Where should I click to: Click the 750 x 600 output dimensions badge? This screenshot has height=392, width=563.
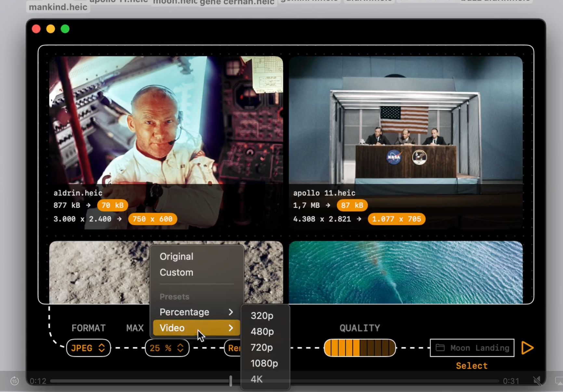152,219
